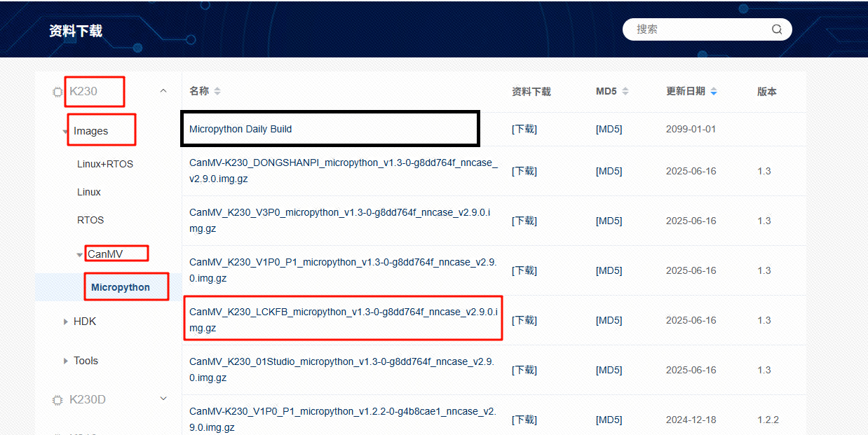Open CanMV_K230_V1P0_P1 v1.3 image entry
Viewport: 868px width, 435px height.
[x=344, y=270]
